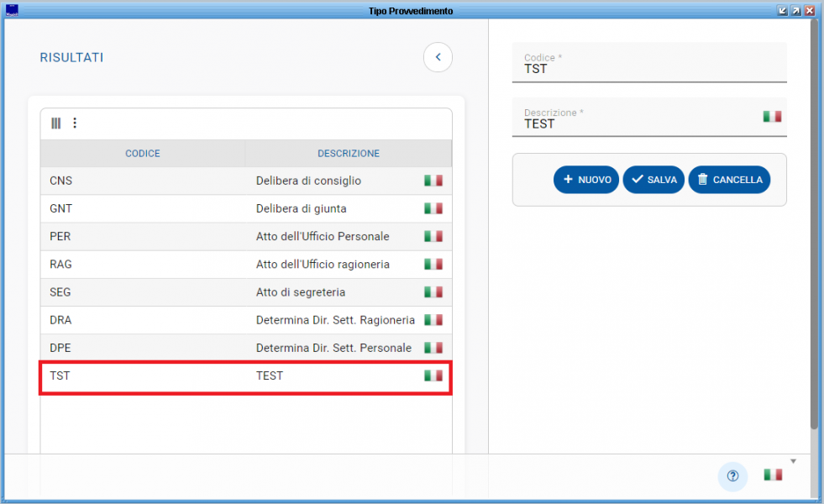824x504 pixels.
Task: Click the flag beside Delibera di consiglio
Action: (433, 181)
